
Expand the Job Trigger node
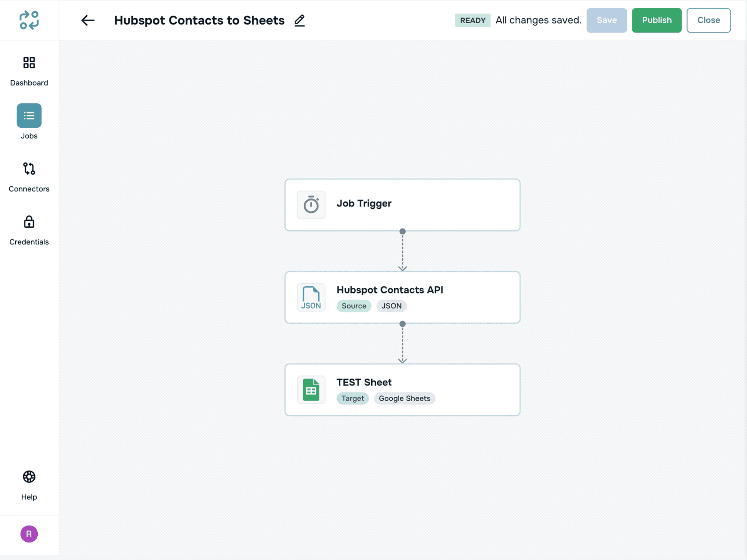tap(402, 204)
